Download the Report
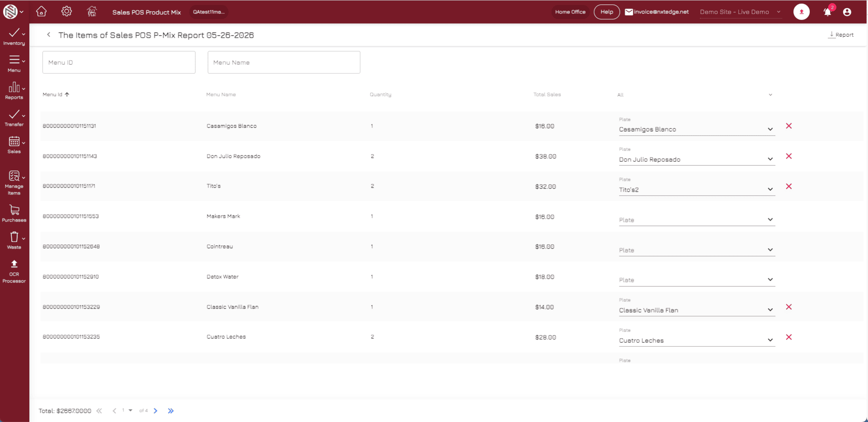Image resolution: width=868 pixels, height=422 pixels. tap(841, 35)
